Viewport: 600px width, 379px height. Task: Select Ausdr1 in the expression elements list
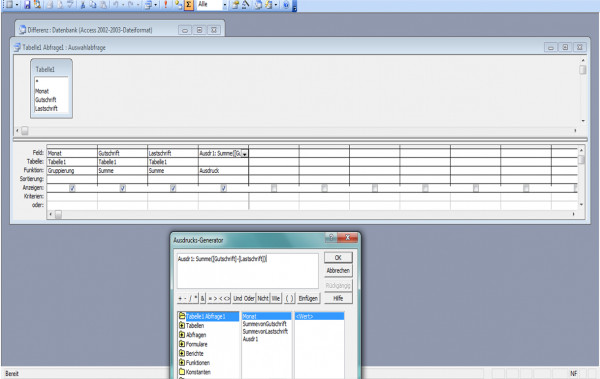(250, 339)
